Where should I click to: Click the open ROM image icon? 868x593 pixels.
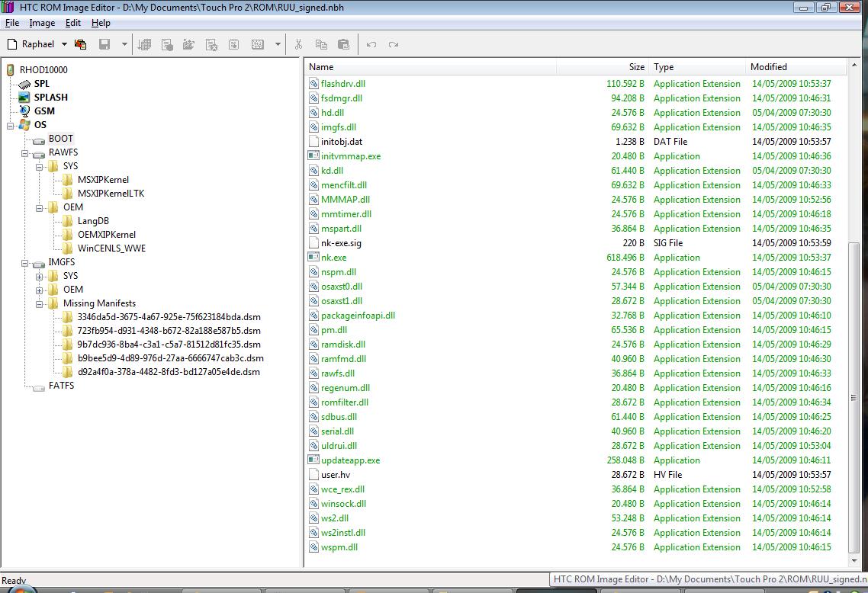(80, 44)
